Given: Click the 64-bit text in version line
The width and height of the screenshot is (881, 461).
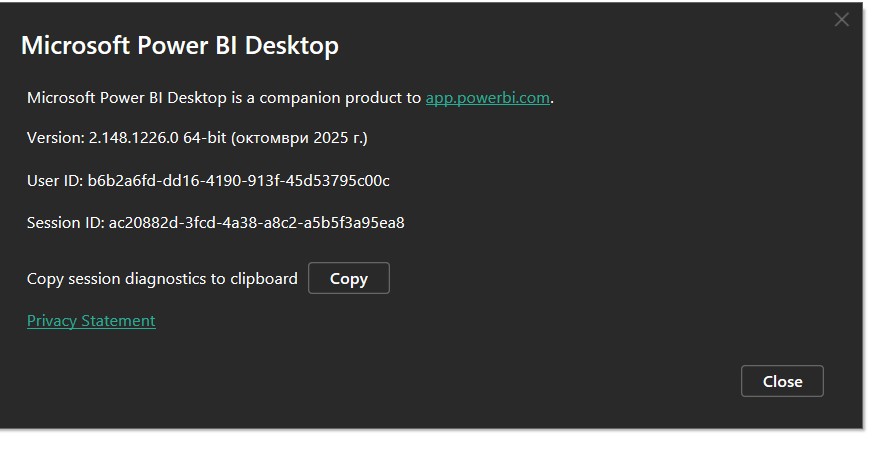Looking at the screenshot, I should pos(205,138).
